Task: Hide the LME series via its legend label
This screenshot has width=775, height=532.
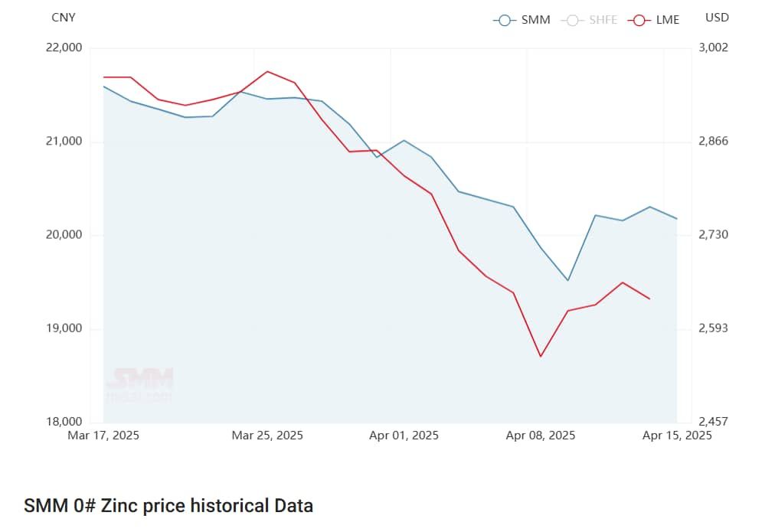Action: 667,21
